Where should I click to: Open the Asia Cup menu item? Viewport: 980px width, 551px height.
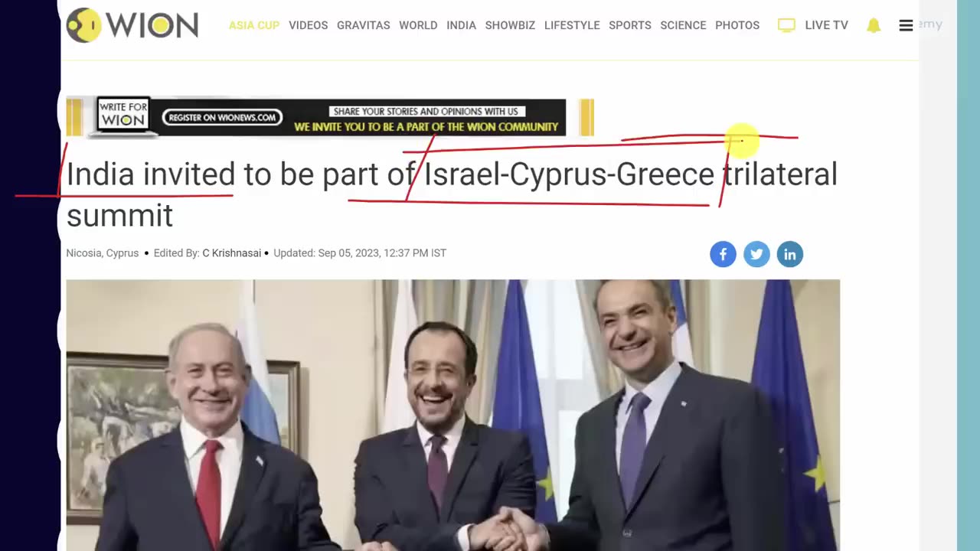pyautogui.click(x=254, y=25)
